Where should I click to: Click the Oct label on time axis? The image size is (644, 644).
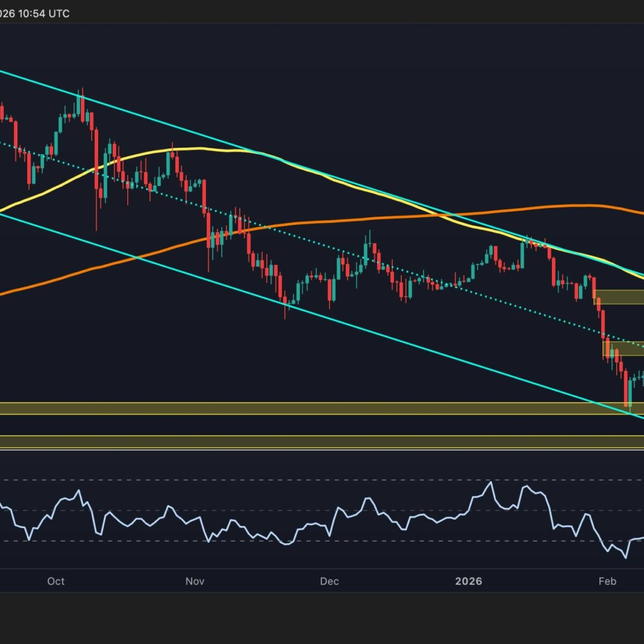(x=56, y=581)
